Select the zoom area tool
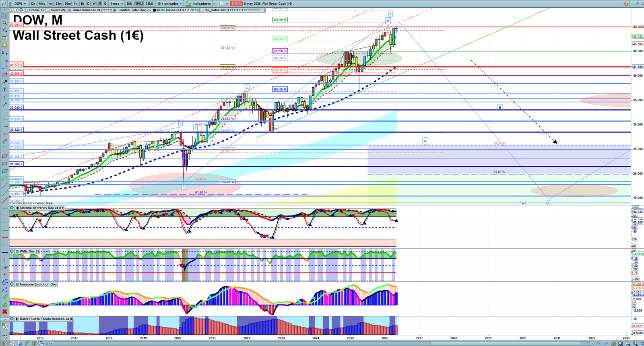The image size is (644, 346). tap(5, 30)
